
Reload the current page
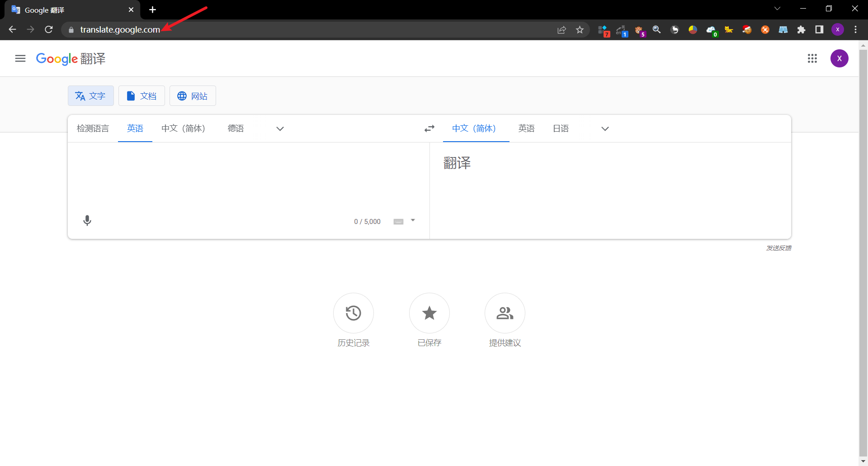49,29
